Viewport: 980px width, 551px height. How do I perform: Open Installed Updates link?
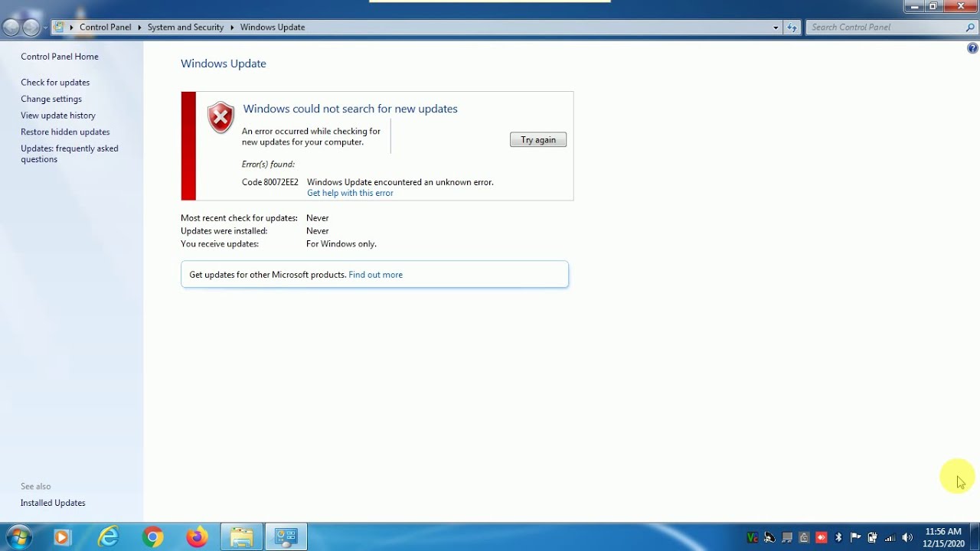pos(53,503)
